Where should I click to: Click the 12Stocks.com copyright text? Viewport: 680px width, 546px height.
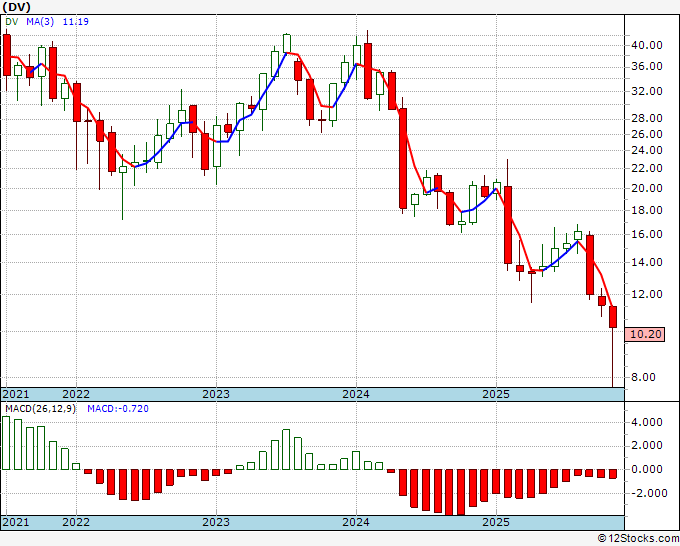(638, 539)
